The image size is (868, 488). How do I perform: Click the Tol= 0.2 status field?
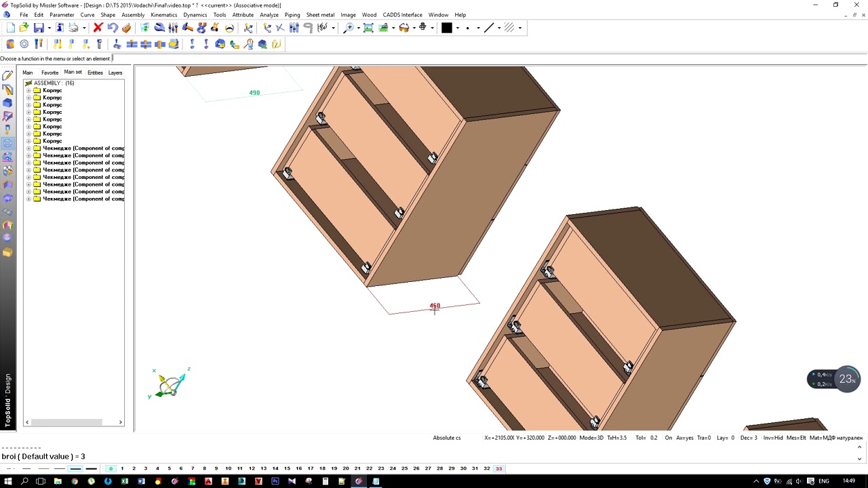click(646, 438)
